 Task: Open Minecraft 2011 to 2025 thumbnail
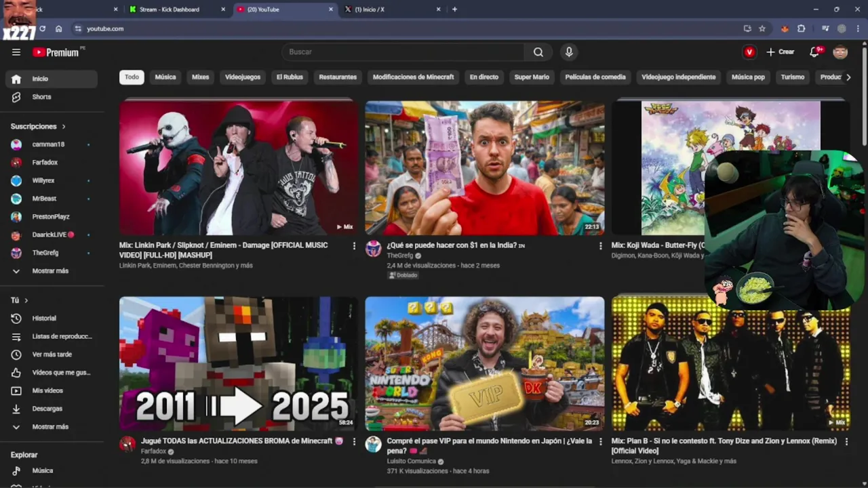(239, 363)
